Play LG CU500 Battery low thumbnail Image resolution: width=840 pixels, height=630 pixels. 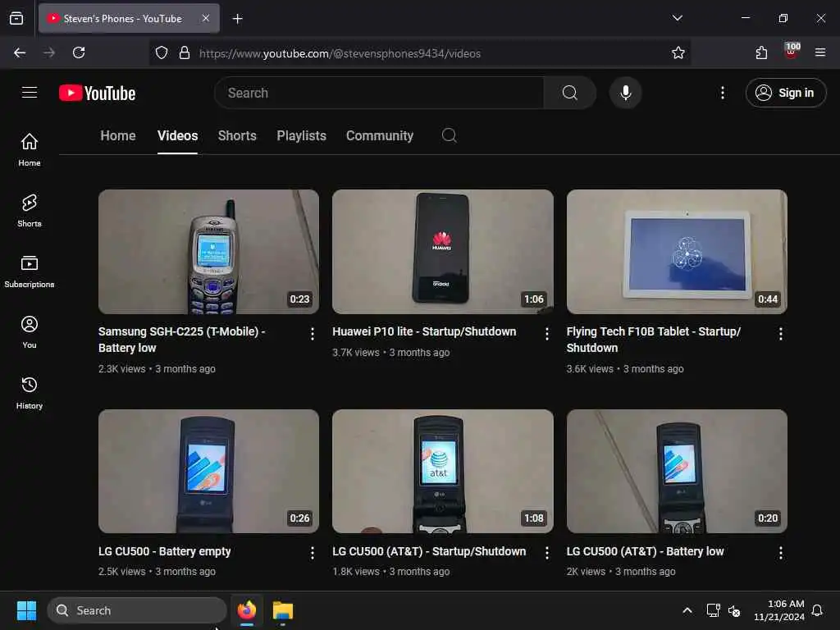point(677,471)
